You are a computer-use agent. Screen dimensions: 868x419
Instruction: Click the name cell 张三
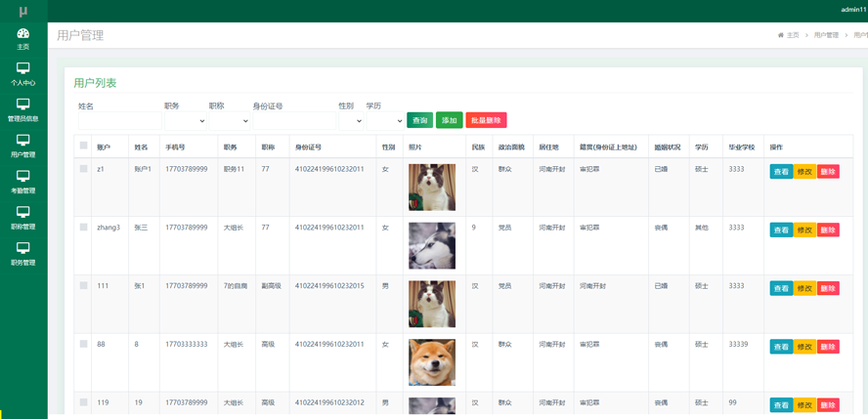click(x=141, y=228)
